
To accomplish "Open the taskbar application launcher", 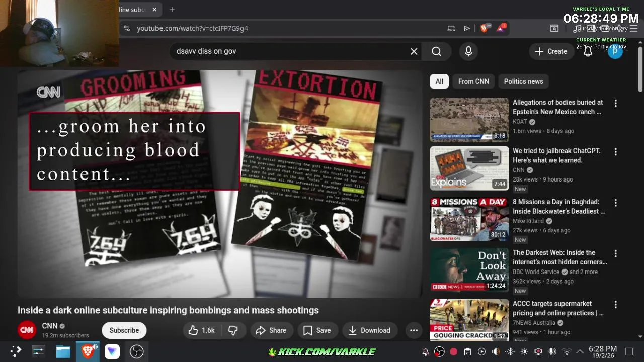I will pyautogui.click(x=16, y=351).
